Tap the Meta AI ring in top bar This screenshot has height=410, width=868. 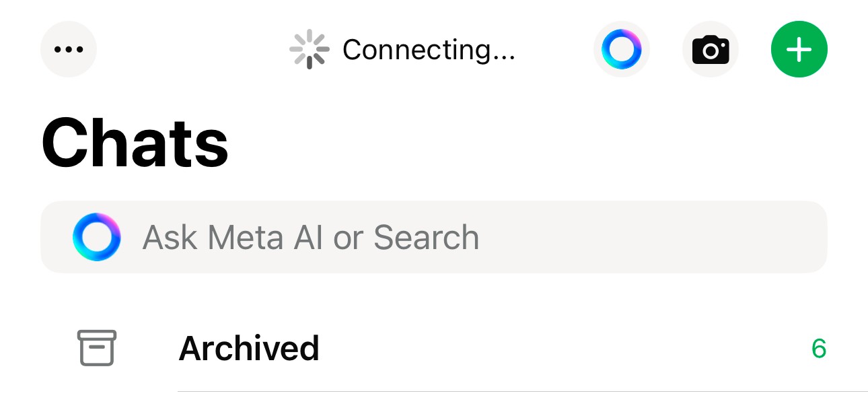(x=621, y=49)
